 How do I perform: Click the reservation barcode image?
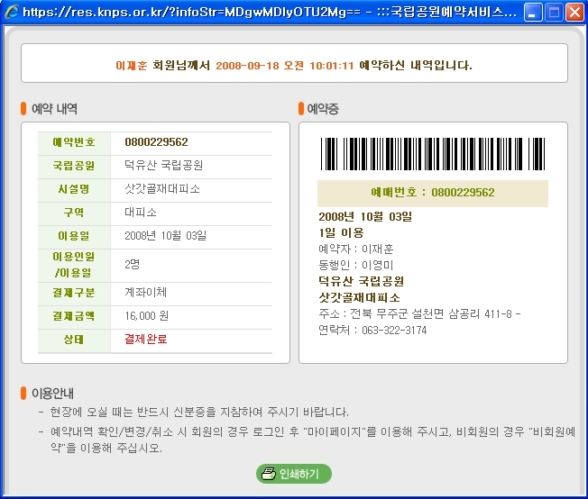(x=433, y=154)
